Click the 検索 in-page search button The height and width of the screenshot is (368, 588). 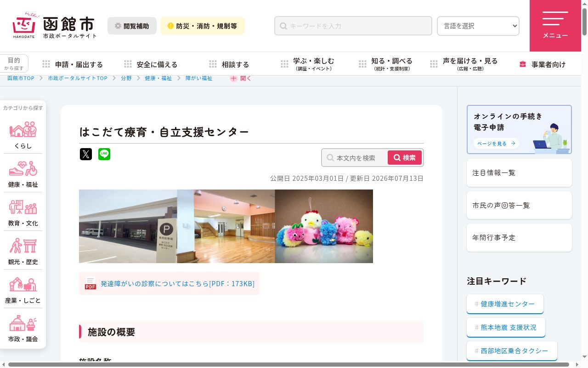(x=405, y=157)
